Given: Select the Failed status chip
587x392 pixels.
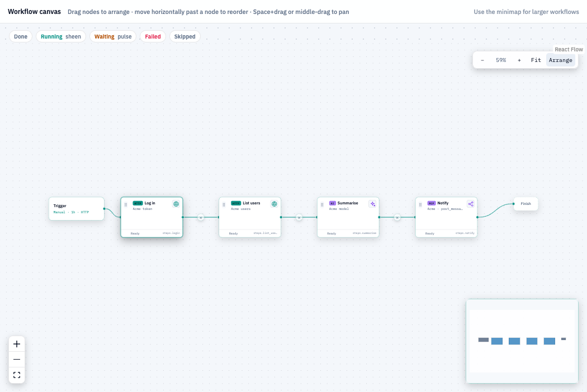Looking at the screenshot, I should pos(153,37).
